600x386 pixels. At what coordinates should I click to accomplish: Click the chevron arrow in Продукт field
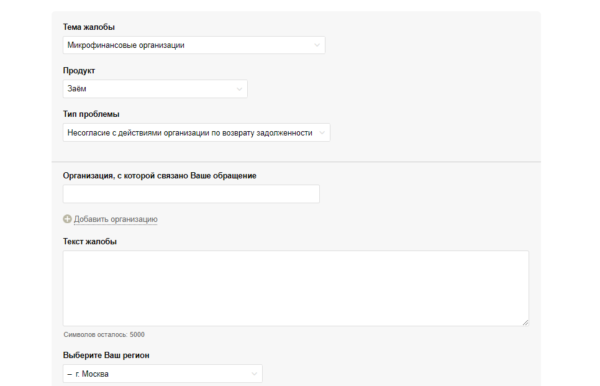coord(239,89)
